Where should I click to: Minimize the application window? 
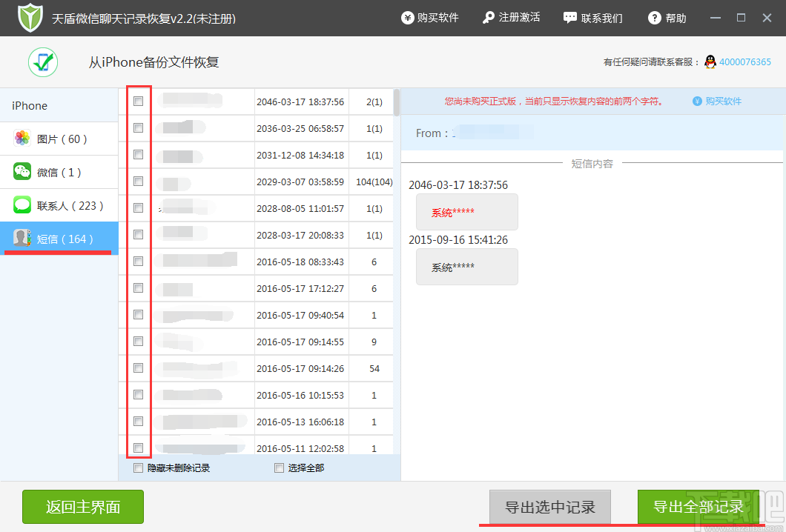[716, 18]
